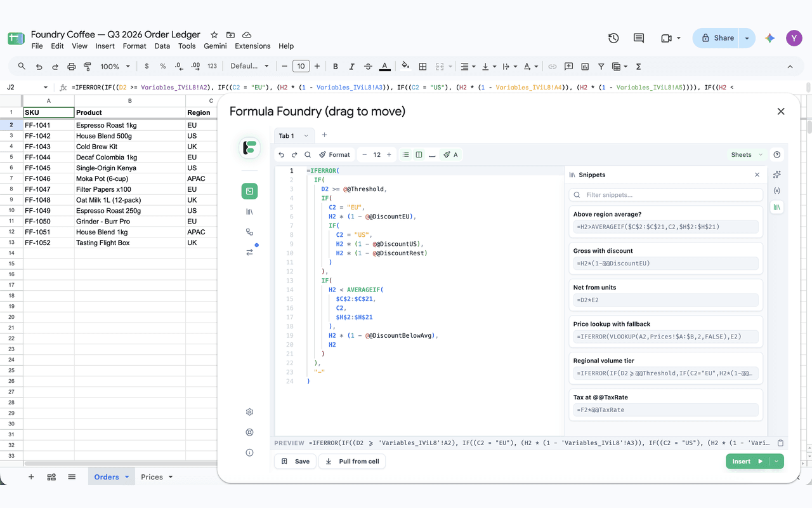Viewport: 812px width, 508px height.
Task: Open the variables (x) panel icon
Action: tap(777, 190)
